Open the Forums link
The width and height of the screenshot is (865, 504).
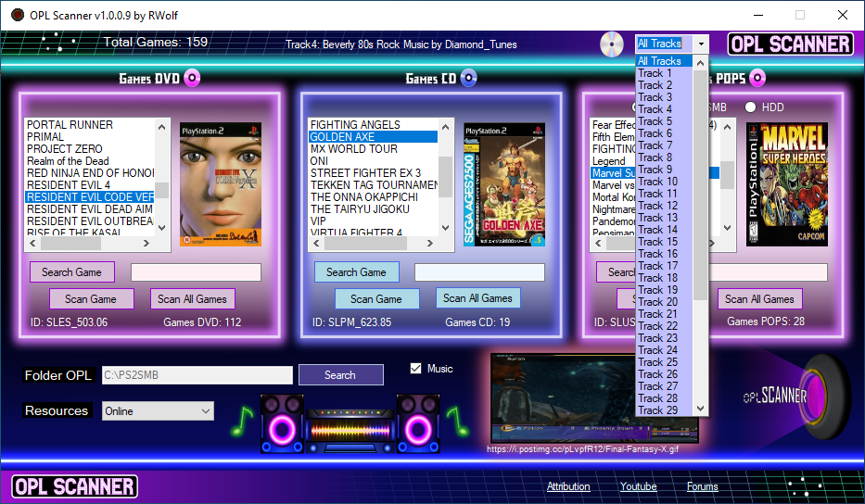tap(702, 486)
